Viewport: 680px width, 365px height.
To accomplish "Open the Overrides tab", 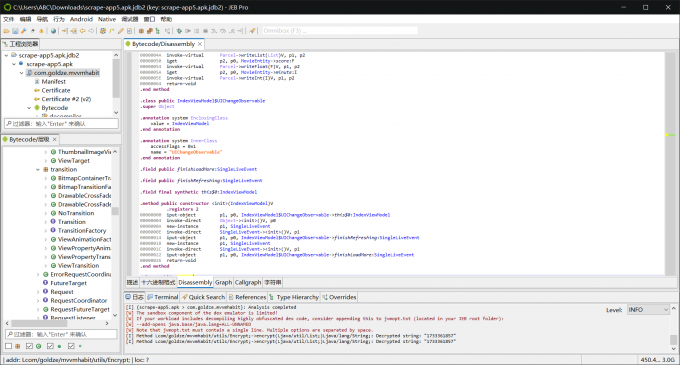I will coord(339,297).
